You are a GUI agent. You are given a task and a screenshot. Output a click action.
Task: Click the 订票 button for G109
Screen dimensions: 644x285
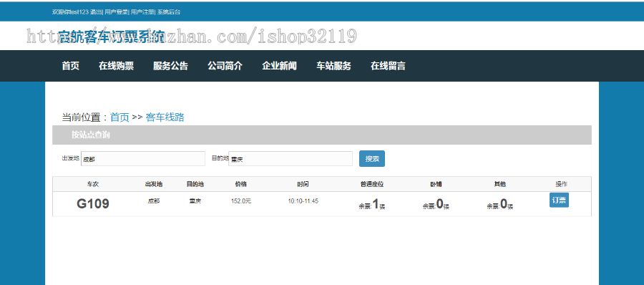tap(559, 201)
